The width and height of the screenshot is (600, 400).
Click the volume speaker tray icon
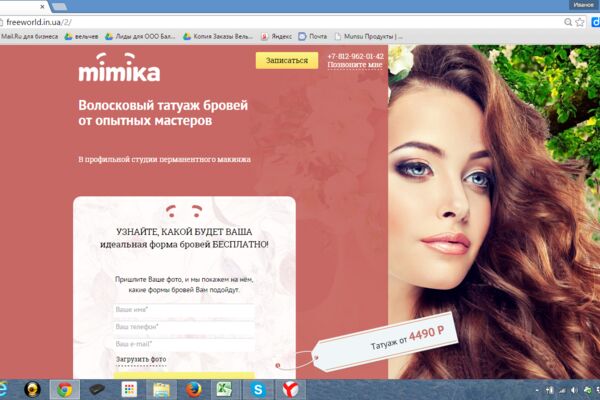[x=574, y=390]
